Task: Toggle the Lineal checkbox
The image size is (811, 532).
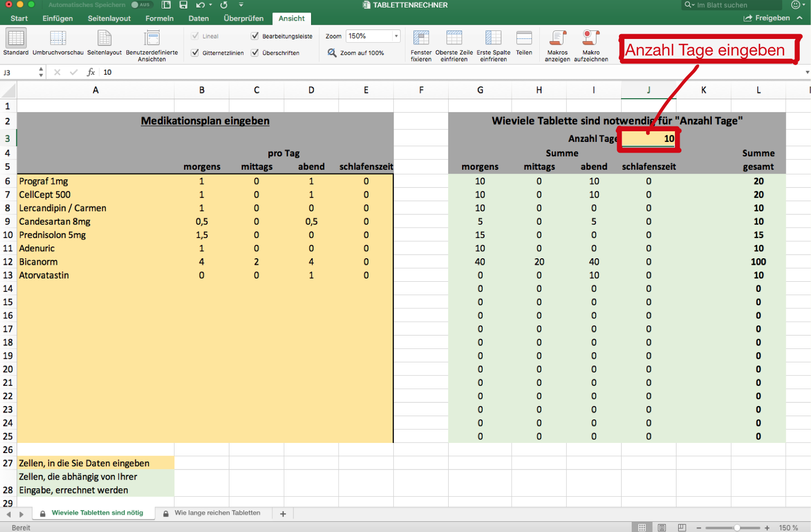Action: point(195,36)
